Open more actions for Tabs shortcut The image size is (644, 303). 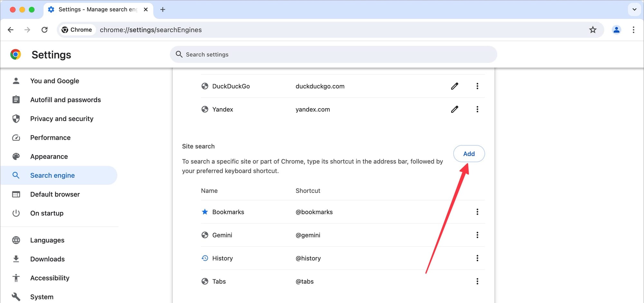tap(477, 281)
